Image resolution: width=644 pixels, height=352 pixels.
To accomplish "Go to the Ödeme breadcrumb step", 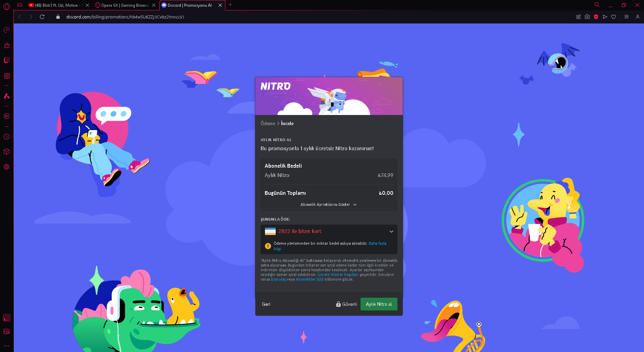I will pyautogui.click(x=268, y=123).
